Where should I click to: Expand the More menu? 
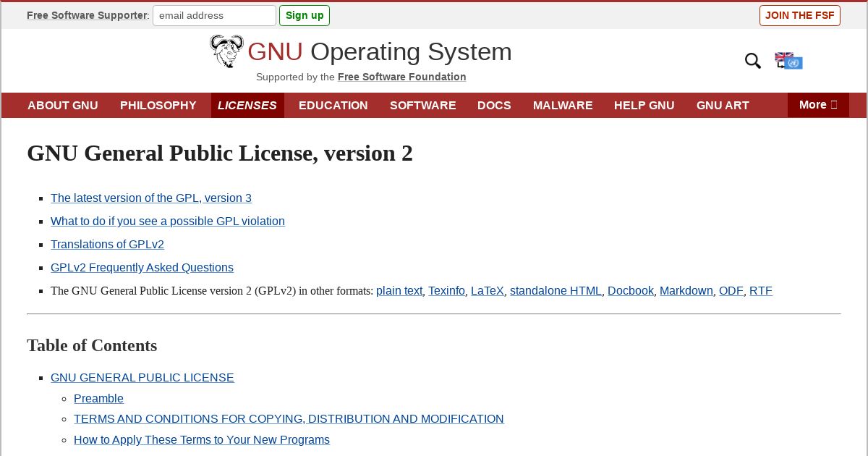pyautogui.click(x=818, y=105)
